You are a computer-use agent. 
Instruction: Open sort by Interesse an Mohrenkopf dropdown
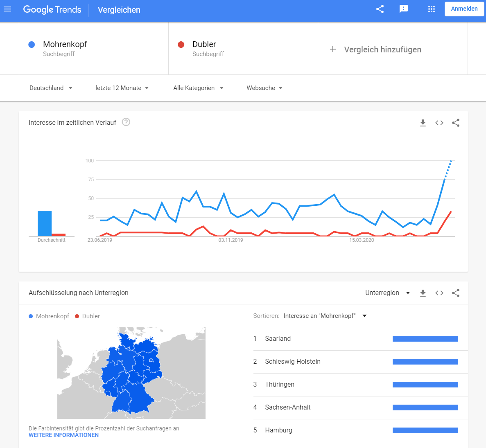(x=325, y=316)
